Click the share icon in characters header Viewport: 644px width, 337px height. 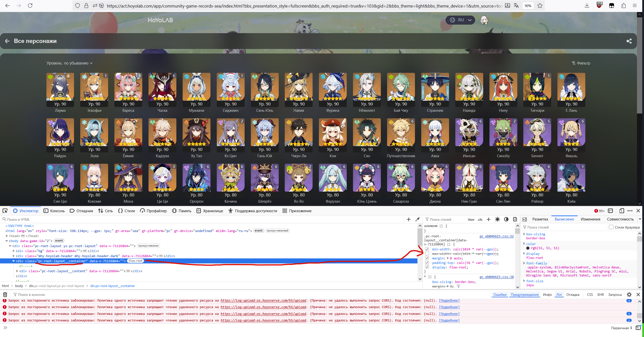click(629, 41)
